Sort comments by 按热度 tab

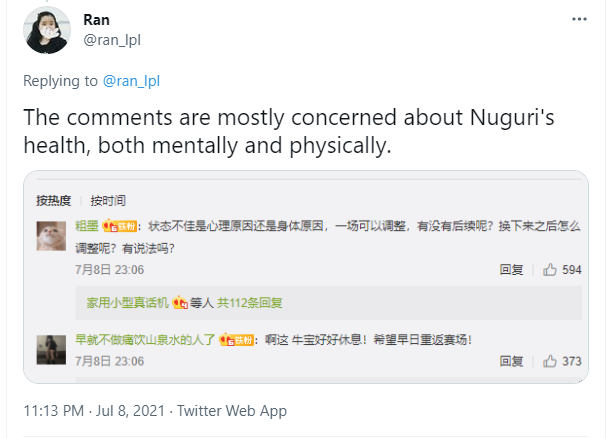tap(55, 200)
